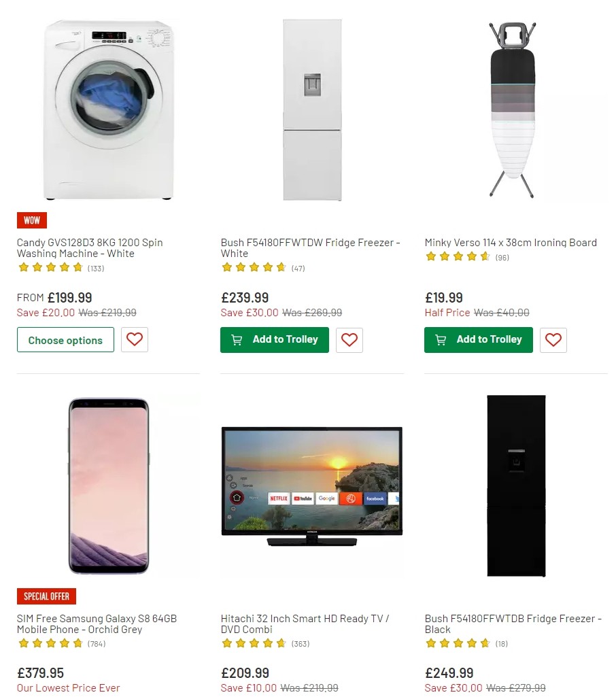This screenshot has width=616, height=699.
Task: Add the Minky ironing board to trolley
Action: tap(478, 340)
